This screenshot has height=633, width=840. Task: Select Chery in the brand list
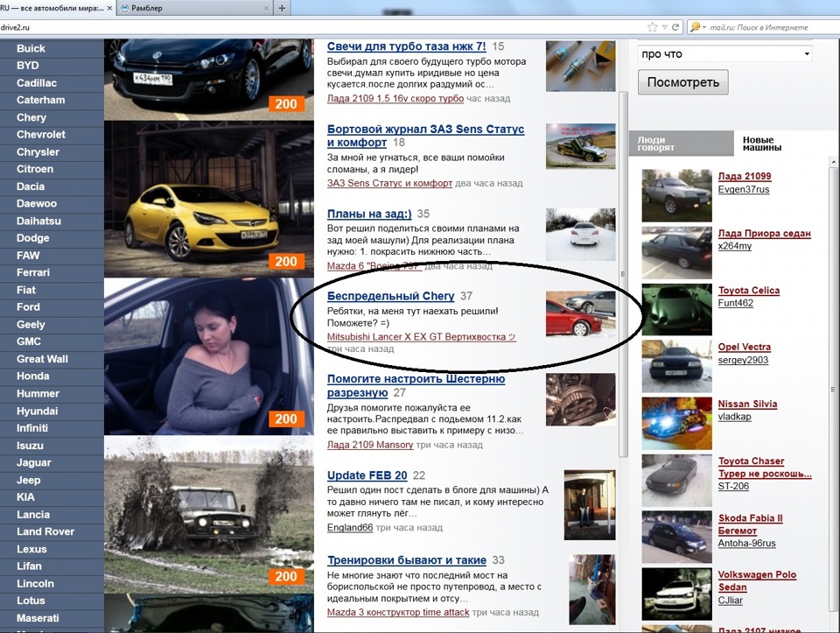(x=31, y=117)
